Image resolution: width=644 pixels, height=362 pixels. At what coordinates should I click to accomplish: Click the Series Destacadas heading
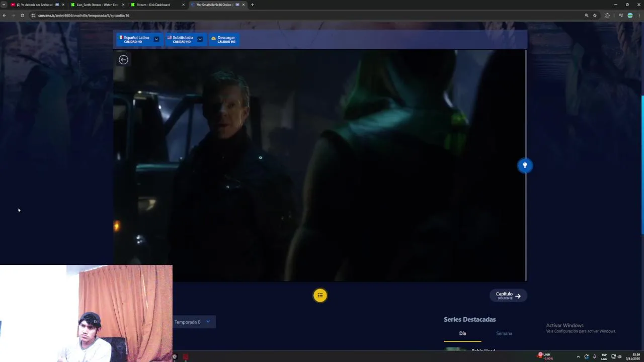469,319
